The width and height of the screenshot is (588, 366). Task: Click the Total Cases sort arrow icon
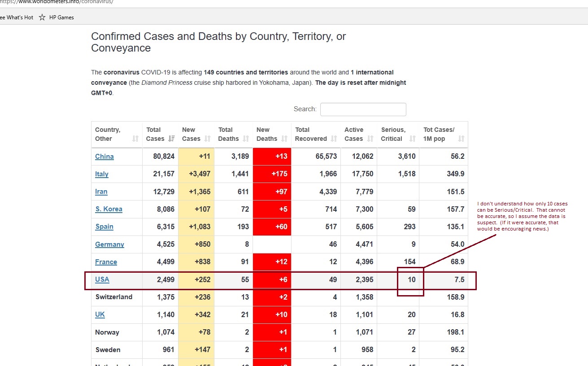[171, 139]
